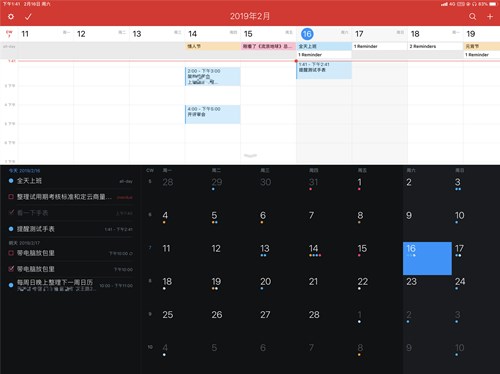
Task: Select 9 of February in month grid
Action: tap(409, 215)
